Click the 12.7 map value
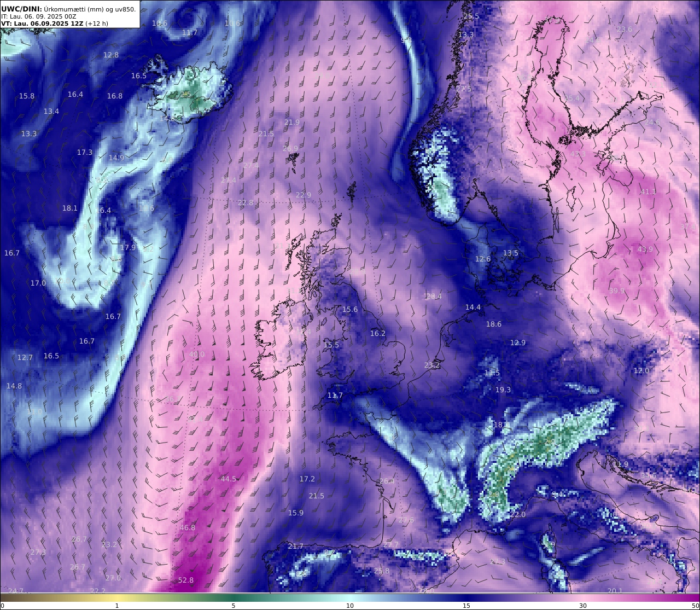The image size is (700, 610). point(25,357)
